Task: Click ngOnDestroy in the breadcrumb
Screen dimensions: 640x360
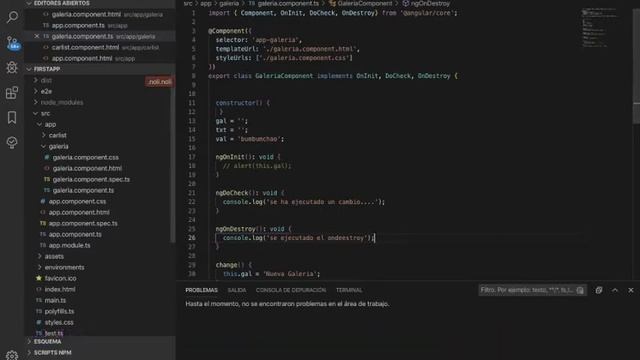Action: 430,3
